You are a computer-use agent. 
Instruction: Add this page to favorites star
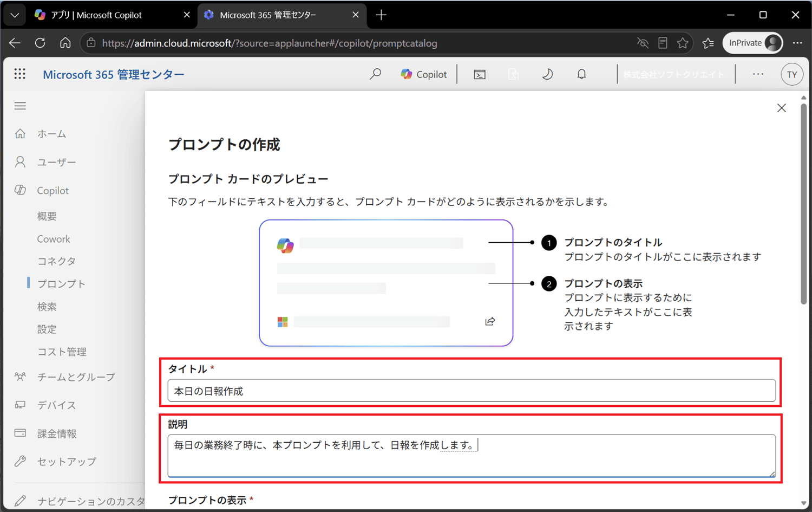pyautogui.click(x=683, y=43)
